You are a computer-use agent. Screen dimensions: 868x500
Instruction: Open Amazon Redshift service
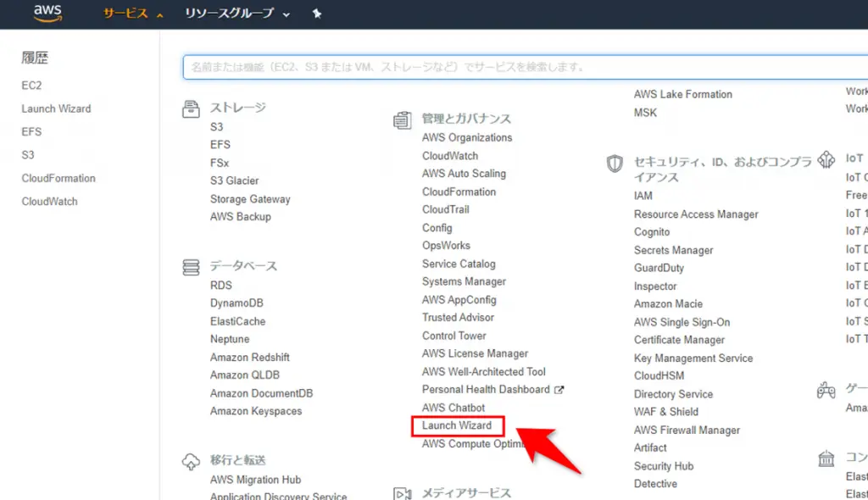250,357
